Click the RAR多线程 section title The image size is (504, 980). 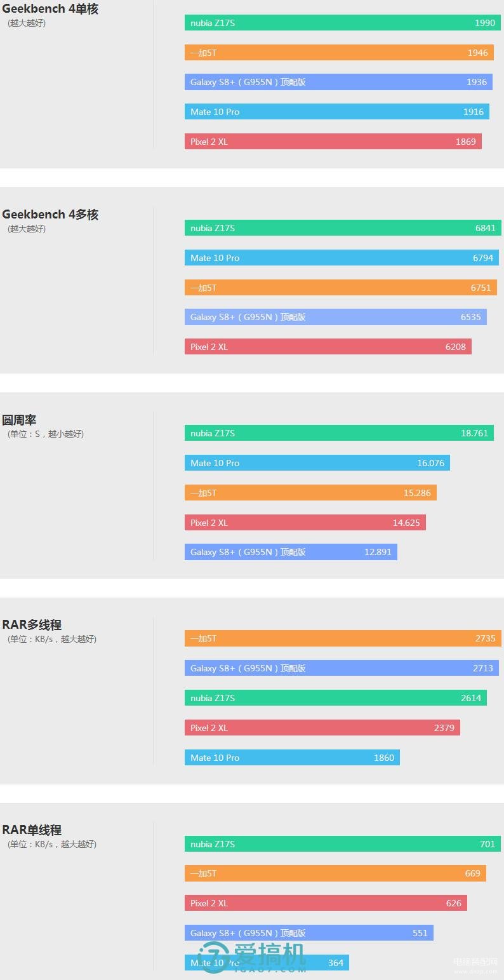tap(32, 625)
